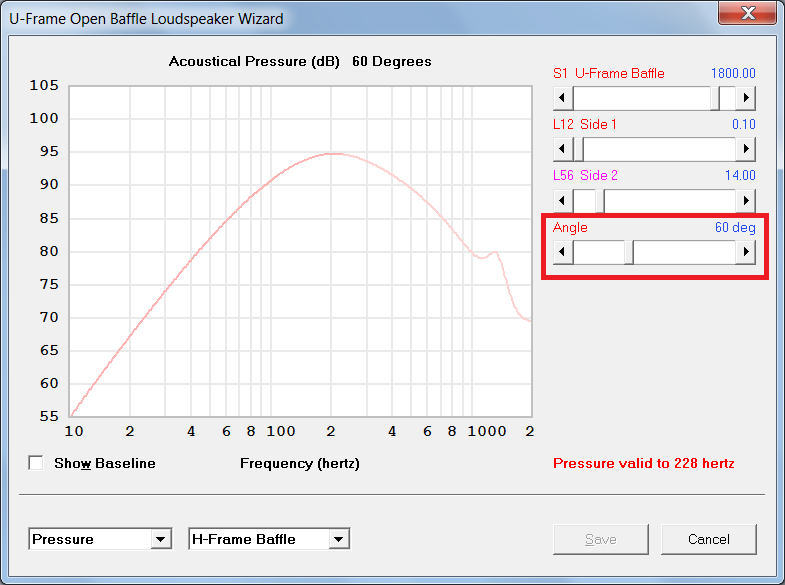Decrease S1 U-Frame Baffle with left arrow

tap(563, 98)
